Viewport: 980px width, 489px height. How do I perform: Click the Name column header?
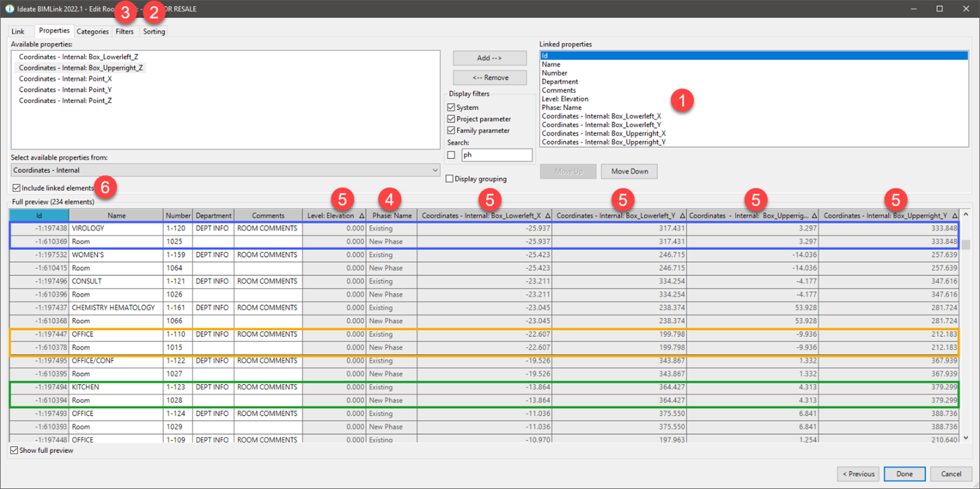pos(116,216)
